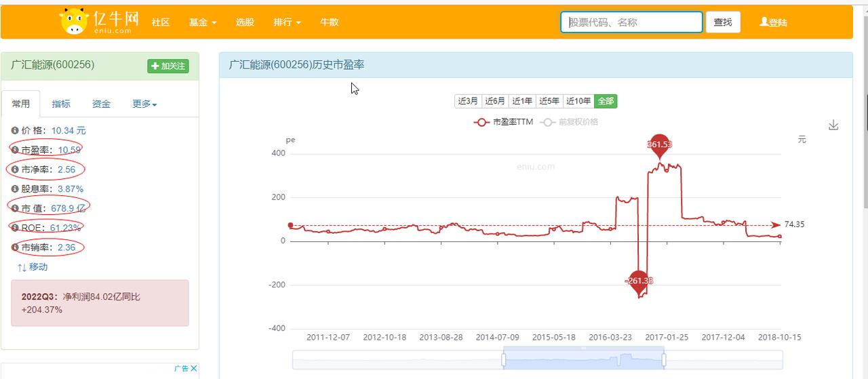Viewport: 868px width, 379px height.
Task: Select the 近6月 range button
Action: [495, 101]
